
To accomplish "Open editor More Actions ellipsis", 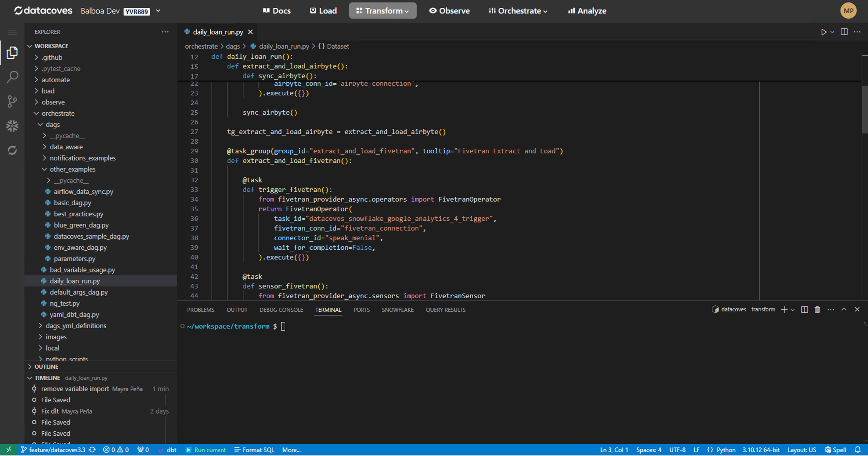I will coord(857,32).
